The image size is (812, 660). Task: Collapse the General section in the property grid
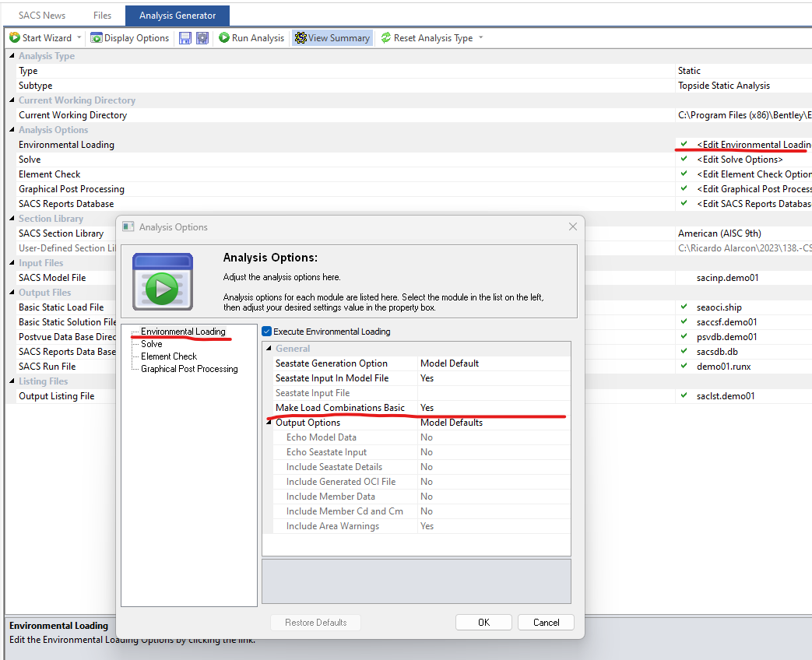269,349
